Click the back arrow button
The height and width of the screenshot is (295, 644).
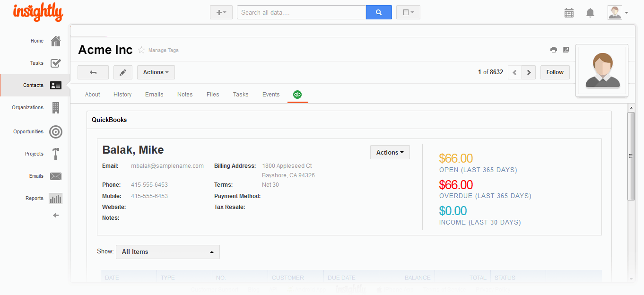pos(93,72)
